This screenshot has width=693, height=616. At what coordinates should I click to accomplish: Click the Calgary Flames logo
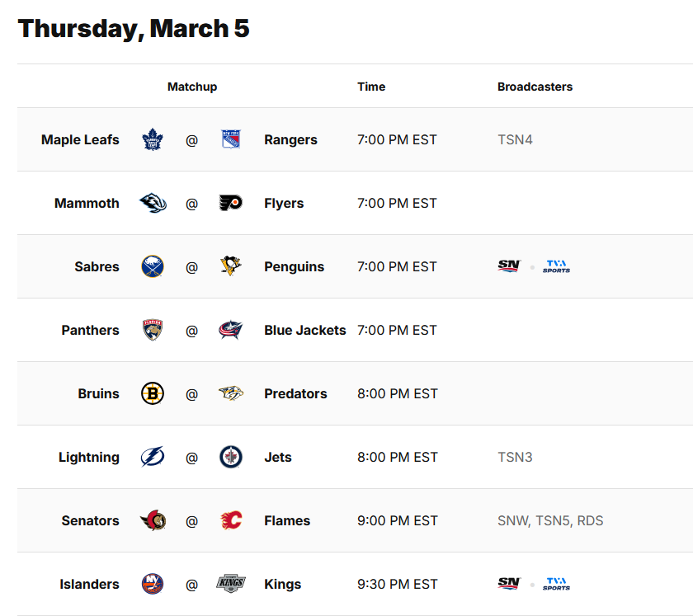pyautogui.click(x=231, y=521)
